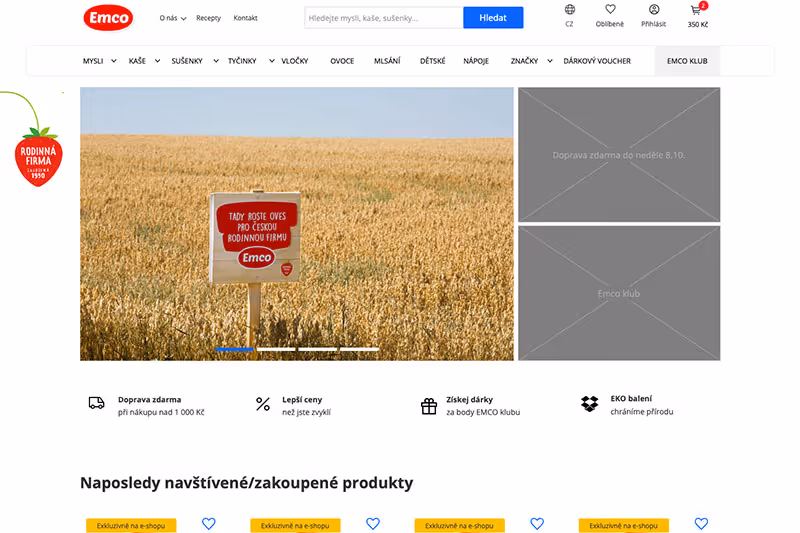
Task: Expand the ZNAČKY category chevron
Action: [549, 61]
